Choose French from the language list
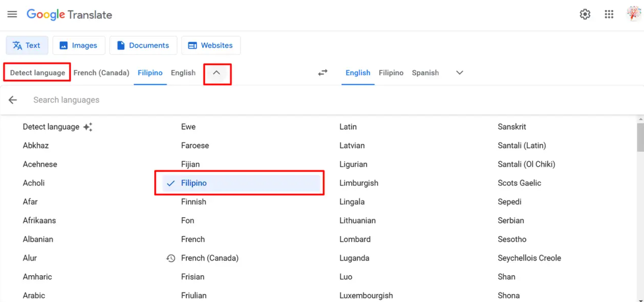 (x=193, y=240)
